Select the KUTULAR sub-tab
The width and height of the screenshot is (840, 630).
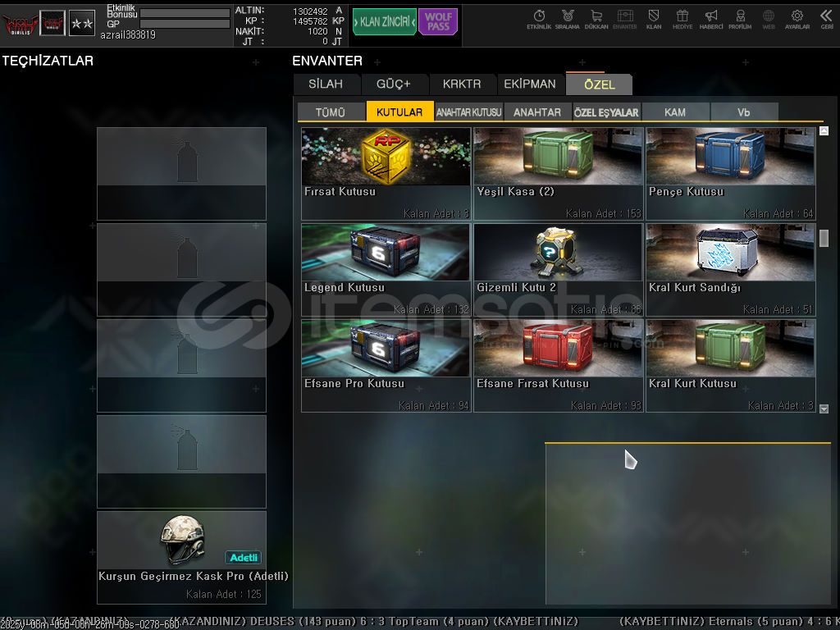click(399, 112)
